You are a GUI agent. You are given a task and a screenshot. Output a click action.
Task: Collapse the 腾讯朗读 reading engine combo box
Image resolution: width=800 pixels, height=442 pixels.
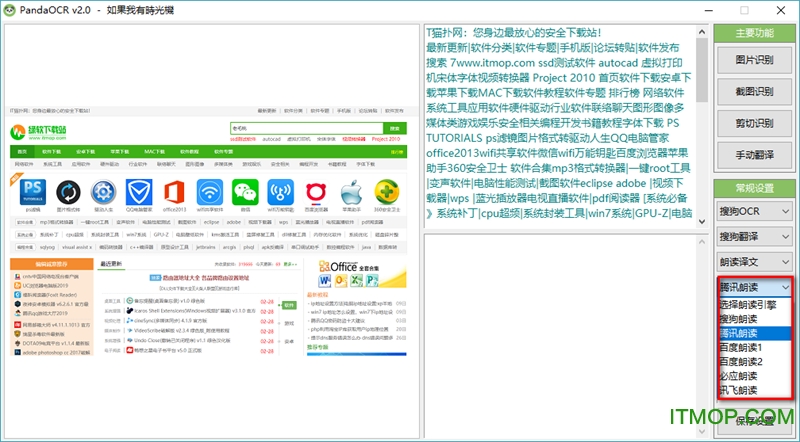point(754,287)
